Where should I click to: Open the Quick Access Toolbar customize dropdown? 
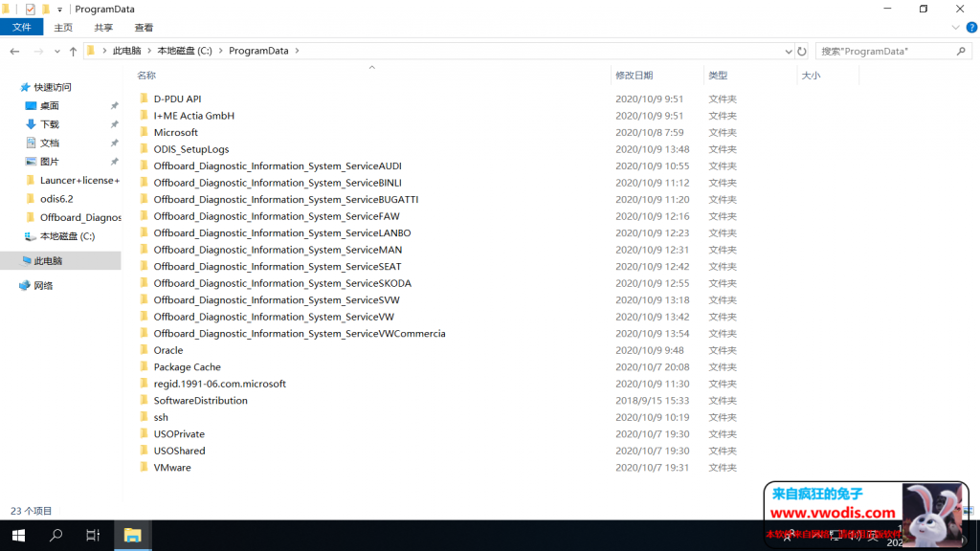[59, 9]
